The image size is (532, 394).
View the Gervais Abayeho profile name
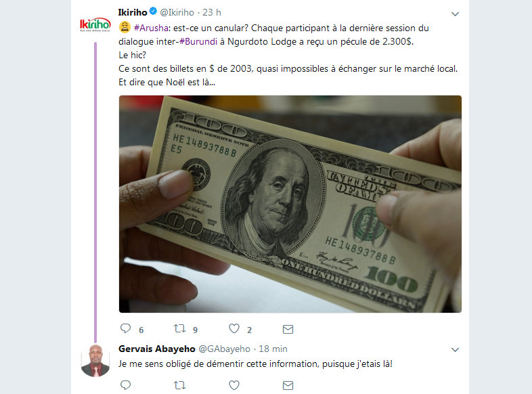pyautogui.click(x=157, y=349)
